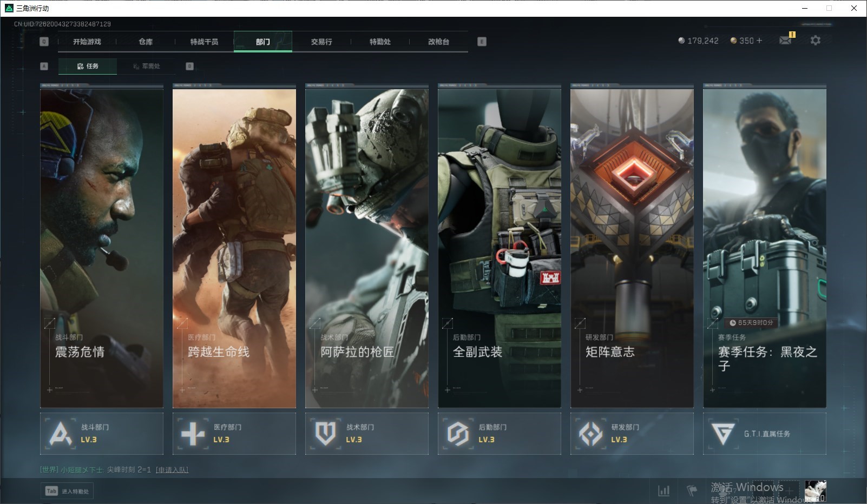
Task: Click expand arrow icon on 震荡危情 card
Action: click(50, 323)
